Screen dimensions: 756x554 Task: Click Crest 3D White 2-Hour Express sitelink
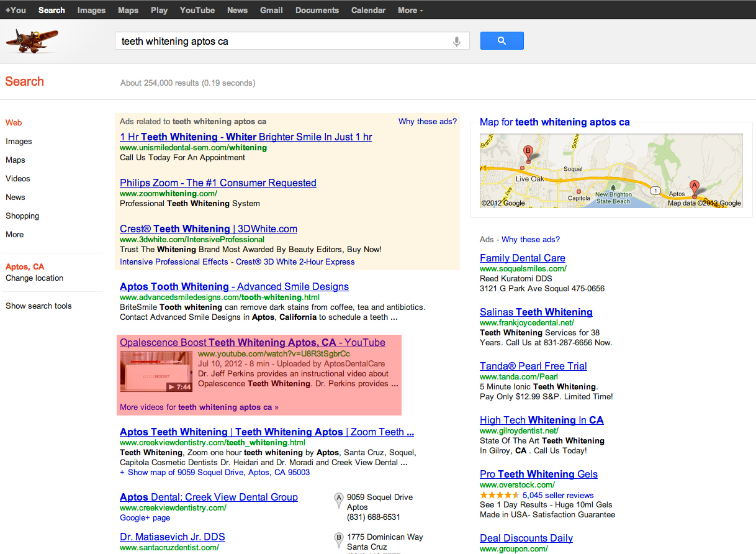[x=295, y=262]
